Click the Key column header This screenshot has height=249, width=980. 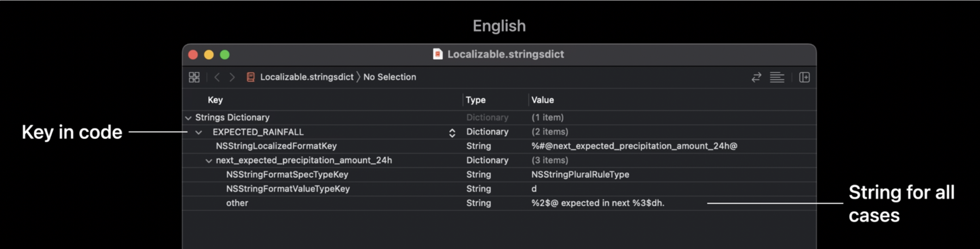pyautogui.click(x=215, y=100)
